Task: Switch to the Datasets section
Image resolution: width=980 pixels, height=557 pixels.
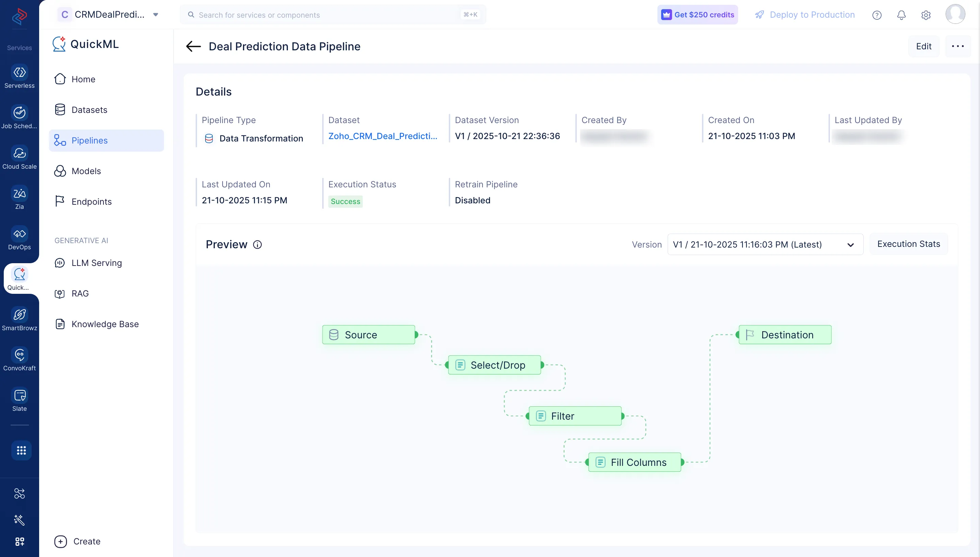Action: point(89,110)
